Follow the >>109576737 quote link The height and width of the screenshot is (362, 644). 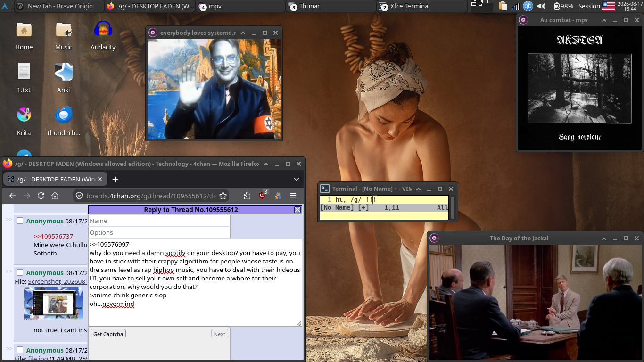(x=53, y=236)
